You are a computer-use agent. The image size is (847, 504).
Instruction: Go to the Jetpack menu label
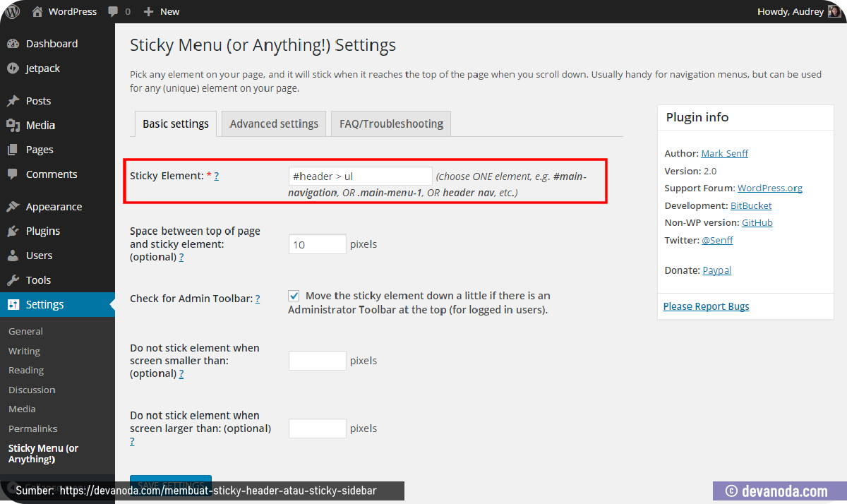pyautogui.click(x=43, y=68)
